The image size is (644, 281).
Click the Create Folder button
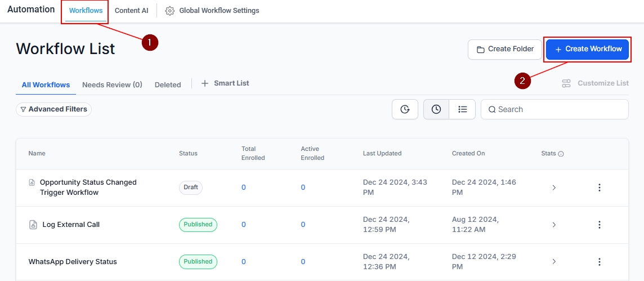505,49
